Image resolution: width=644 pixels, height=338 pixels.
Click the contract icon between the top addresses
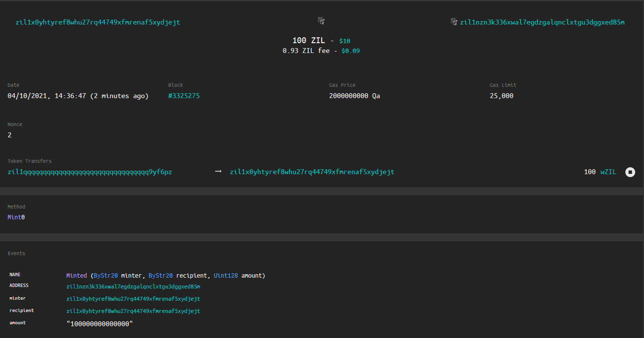tap(321, 21)
